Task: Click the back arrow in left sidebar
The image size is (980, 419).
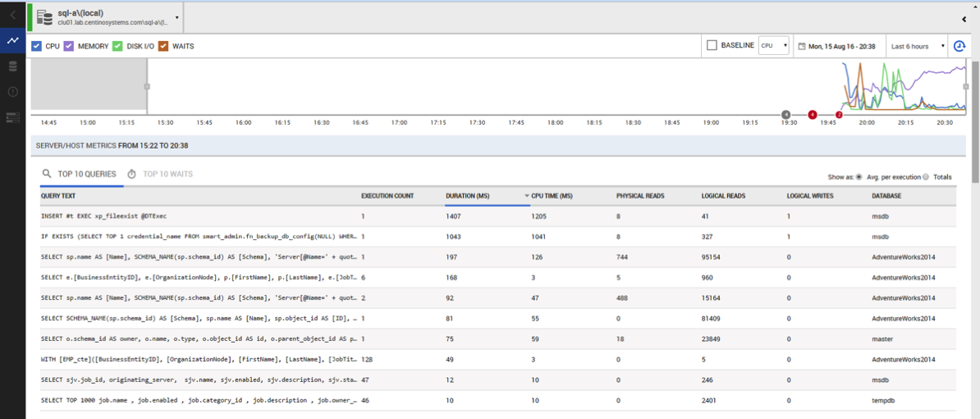Action: click(x=12, y=15)
